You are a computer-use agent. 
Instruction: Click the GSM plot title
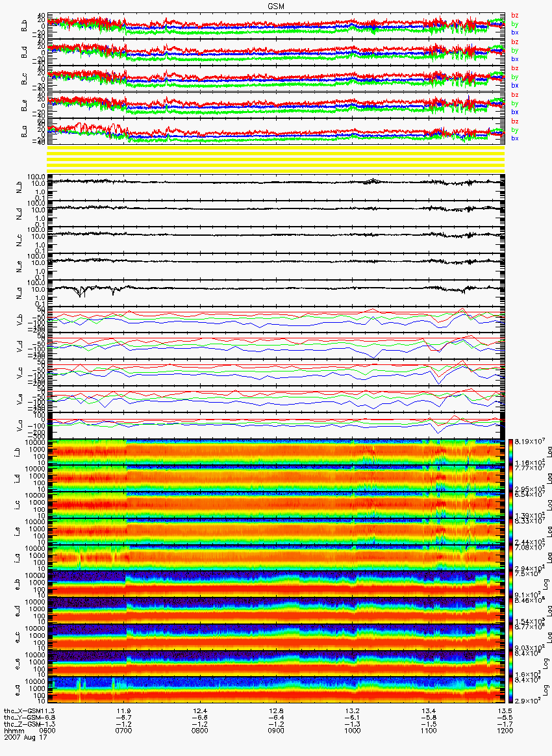tap(275, 6)
